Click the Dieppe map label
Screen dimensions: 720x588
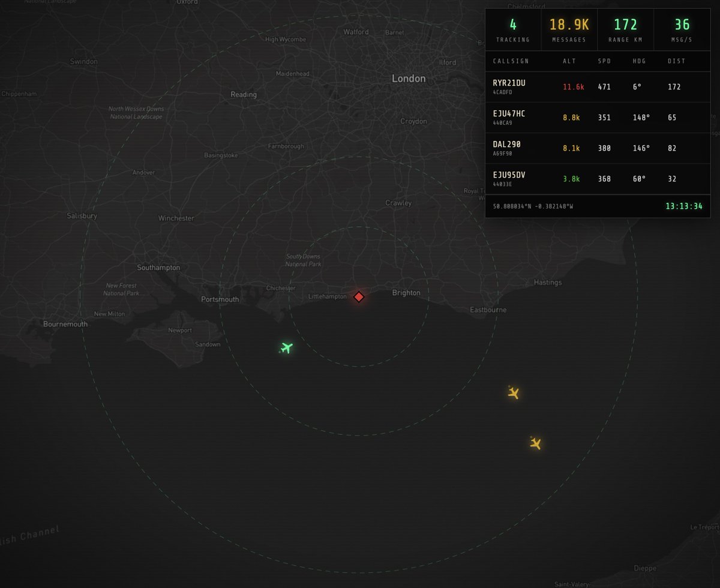point(645,569)
